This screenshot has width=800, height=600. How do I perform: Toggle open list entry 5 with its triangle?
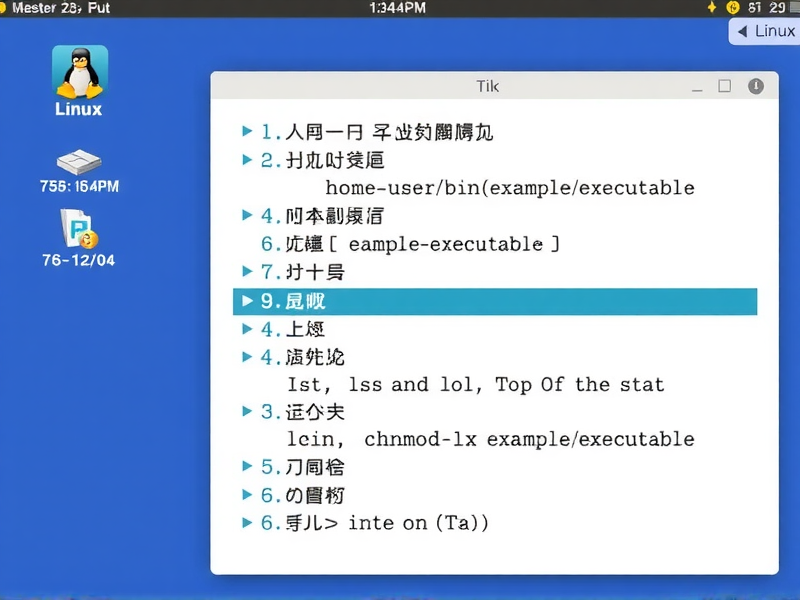(x=247, y=466)
